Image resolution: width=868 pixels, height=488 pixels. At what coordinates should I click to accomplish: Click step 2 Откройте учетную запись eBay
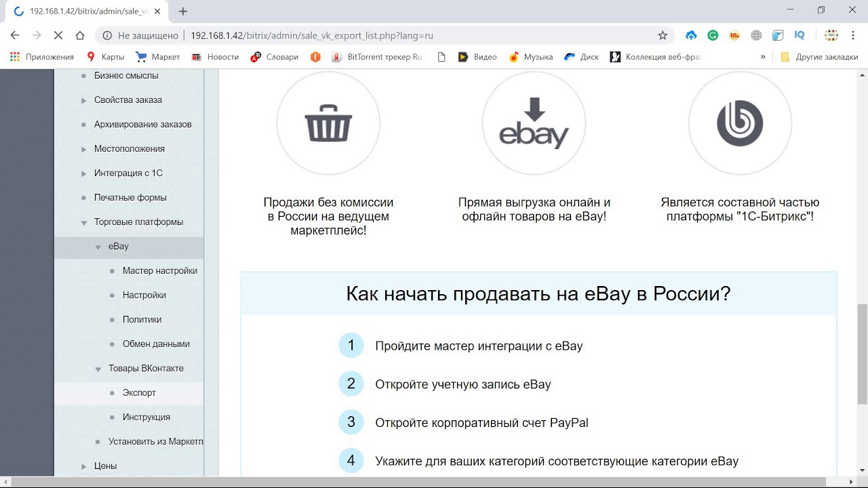(x=463, y=384)
